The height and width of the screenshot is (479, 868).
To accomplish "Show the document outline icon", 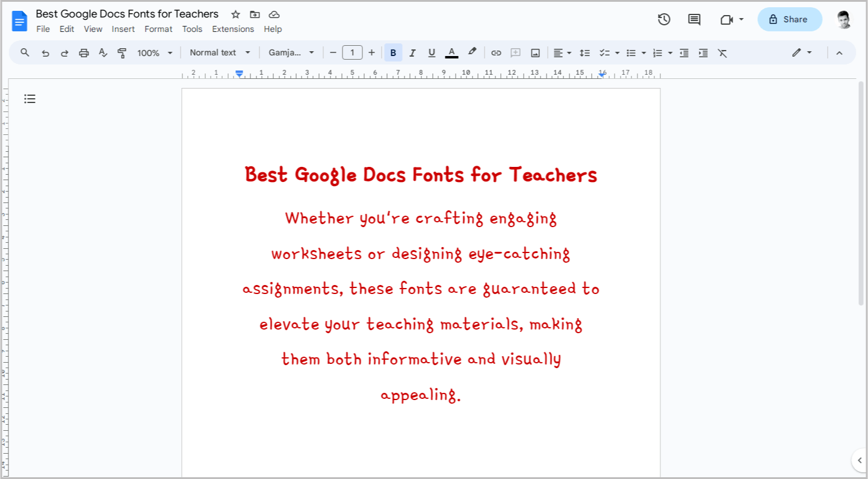I will point(29,98).
